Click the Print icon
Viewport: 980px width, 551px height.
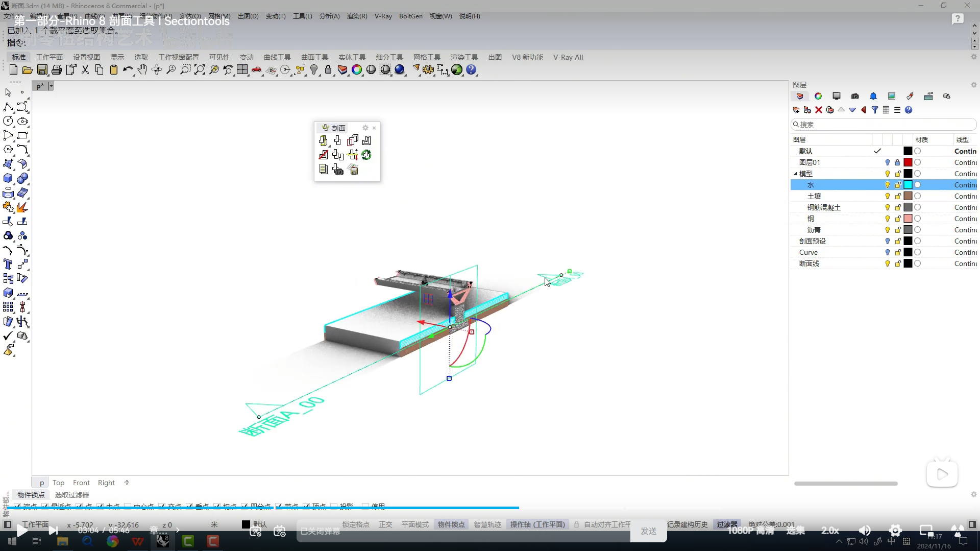pos(57,70)
